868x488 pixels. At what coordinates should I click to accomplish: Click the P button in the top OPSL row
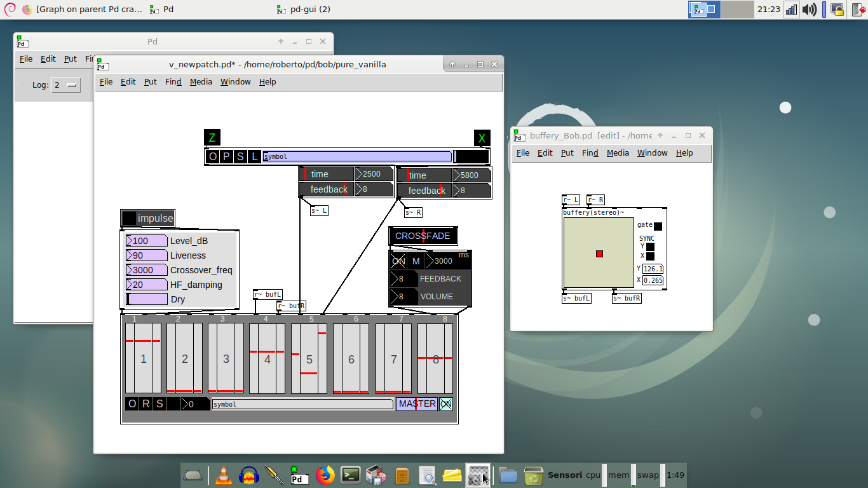[x=226, y=156]
